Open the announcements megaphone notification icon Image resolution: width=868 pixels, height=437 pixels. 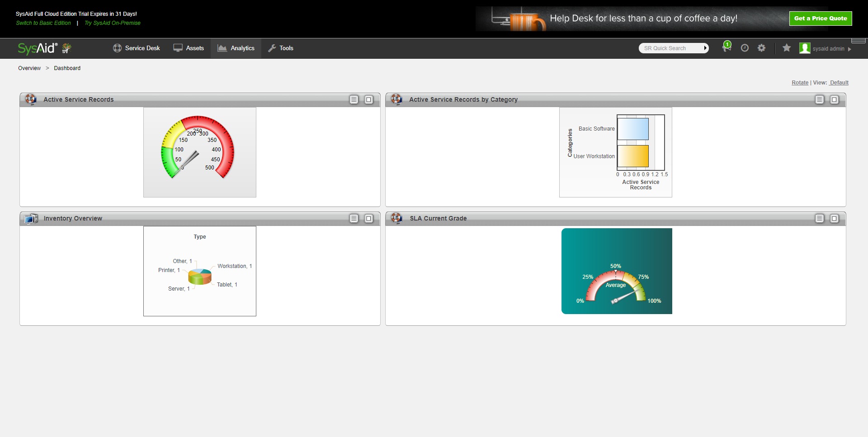click(x=726, y=47)
